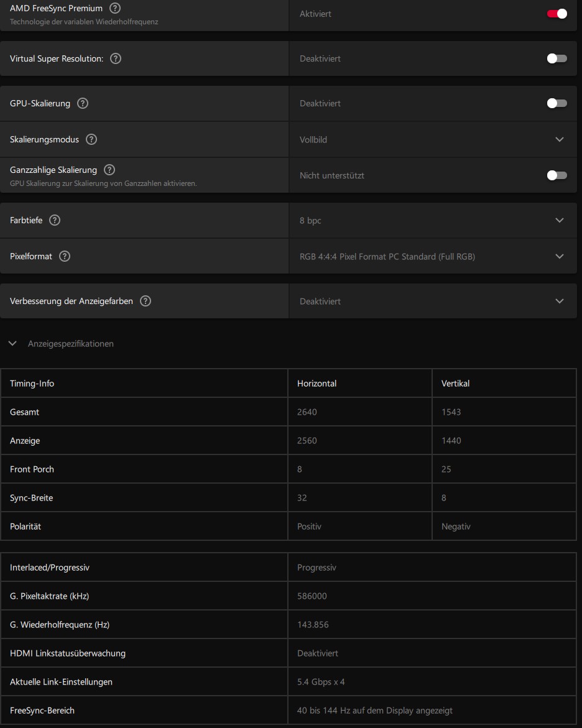Click help icon next to AMD FreeSync Premium

(x=115, y=9)
